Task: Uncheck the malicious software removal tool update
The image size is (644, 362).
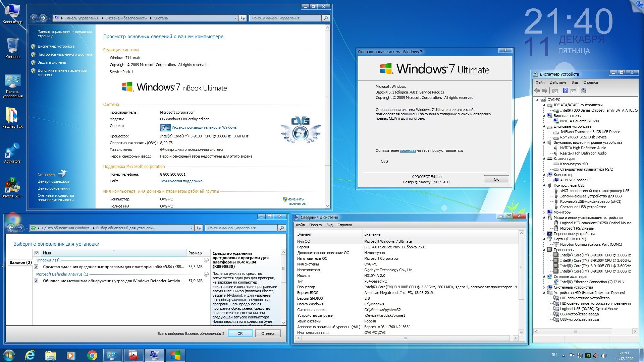Action: [36, 267]
